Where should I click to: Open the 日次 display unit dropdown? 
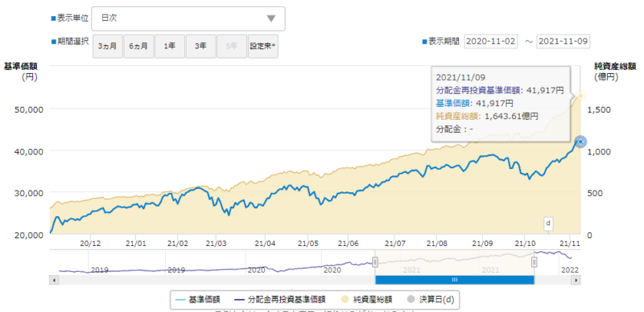pyautogui.click(x=188, y=18)
